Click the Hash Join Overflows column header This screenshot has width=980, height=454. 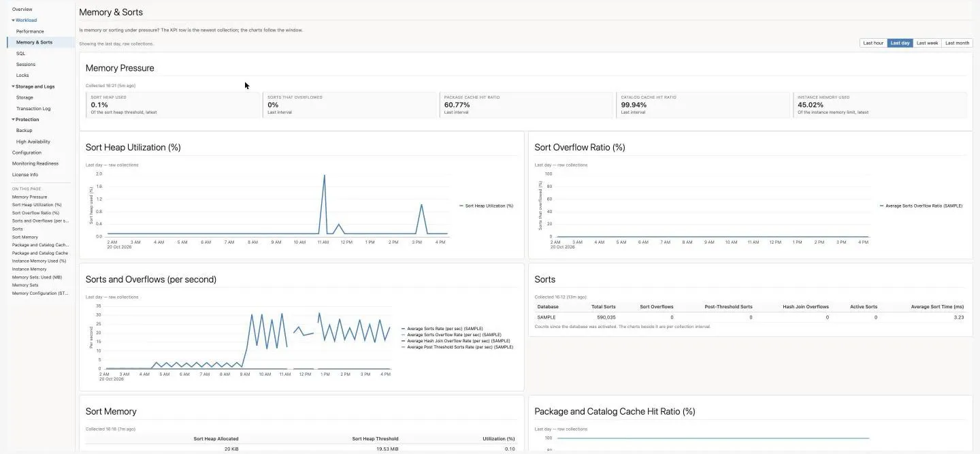coord(806,307)
